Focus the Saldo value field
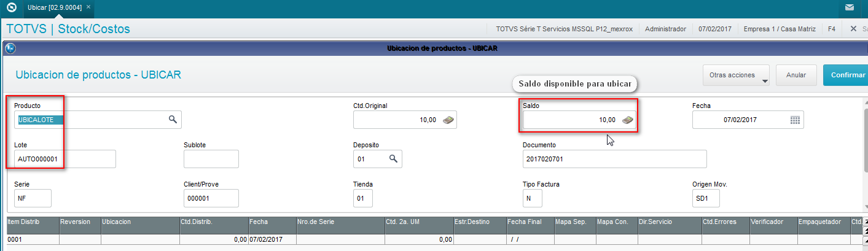The image size is (868, 251). pos(579,120)
